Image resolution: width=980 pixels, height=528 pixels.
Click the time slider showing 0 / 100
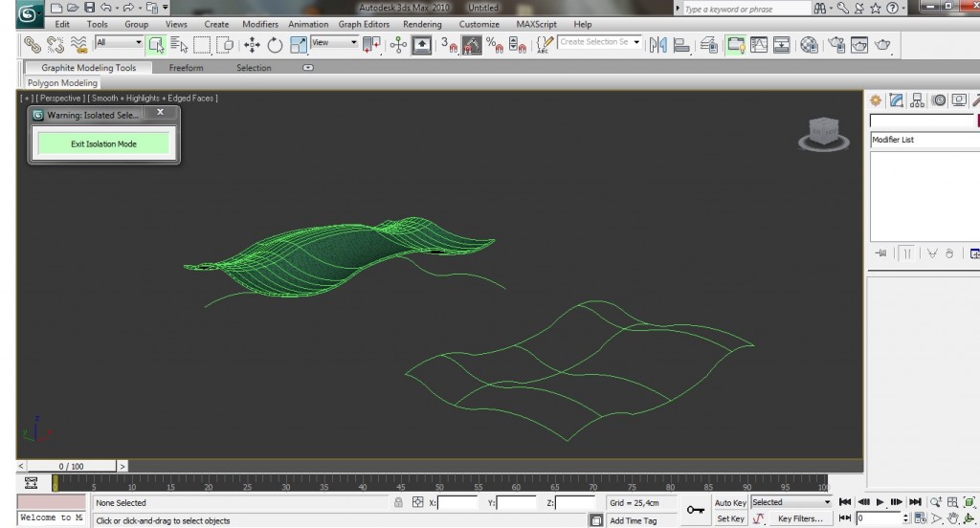coord(71,466)
